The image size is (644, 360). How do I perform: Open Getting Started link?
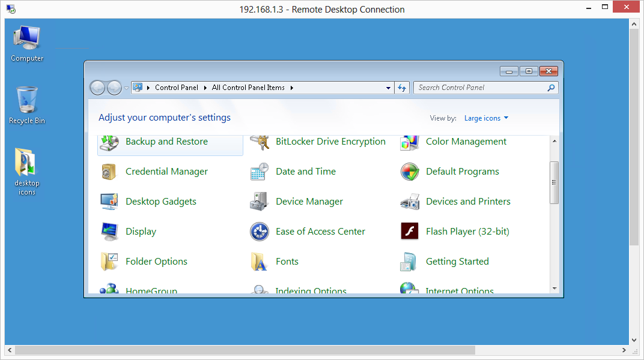tap(457, 261)
